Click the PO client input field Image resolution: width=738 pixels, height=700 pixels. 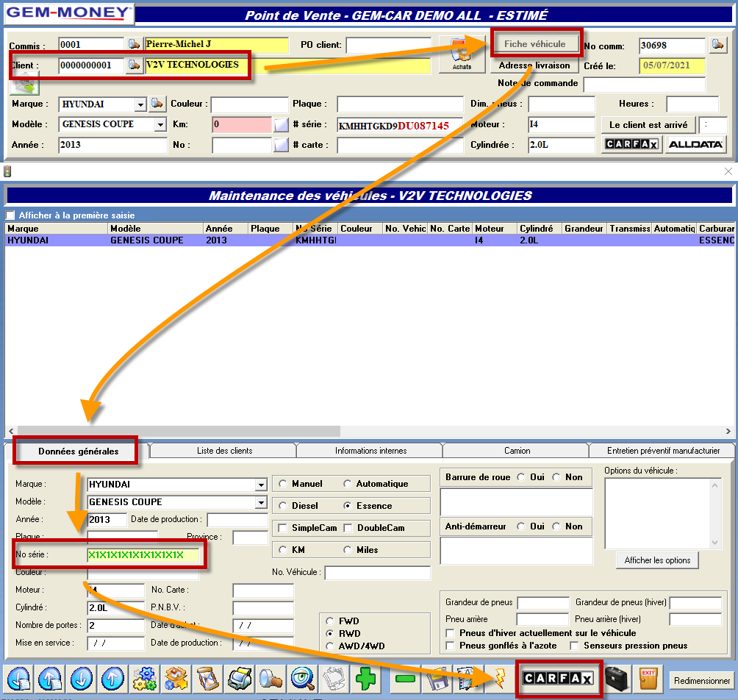[388, 45]
